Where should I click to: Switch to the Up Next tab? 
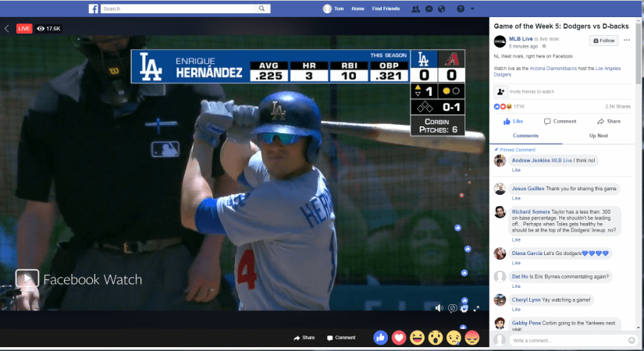pos(599,136)
